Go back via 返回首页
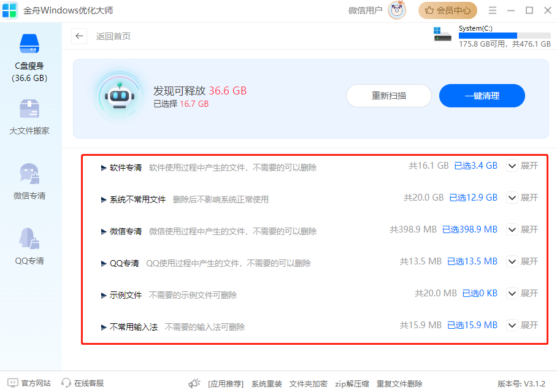This screenshot has height=392, width=557. (x=113, y=36)
